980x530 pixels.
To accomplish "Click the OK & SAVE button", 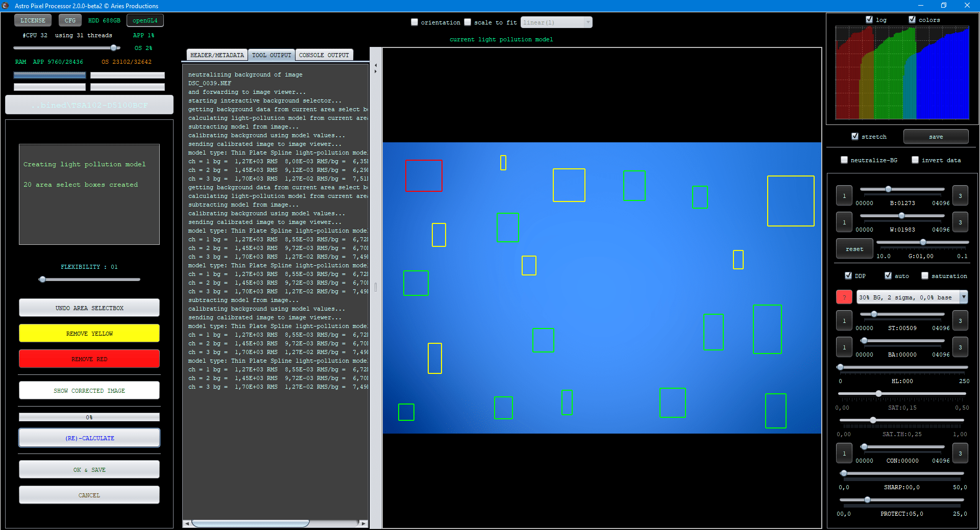I will (89, 469).
